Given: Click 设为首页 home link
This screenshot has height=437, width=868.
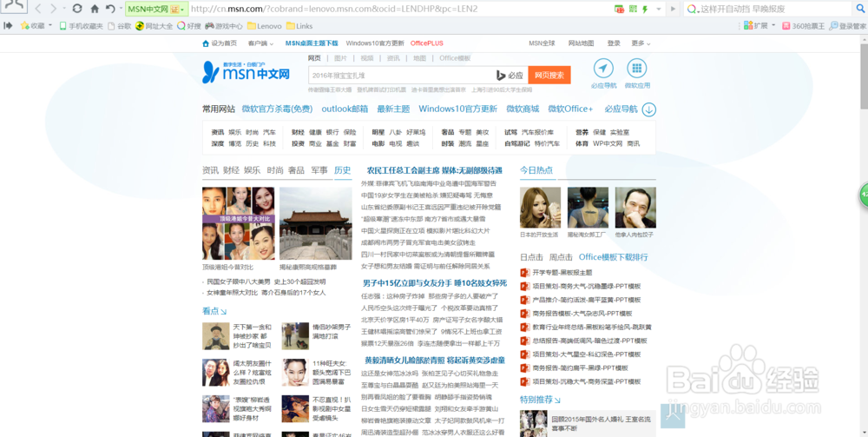Looking at the screenshot, I should point(220,43).
